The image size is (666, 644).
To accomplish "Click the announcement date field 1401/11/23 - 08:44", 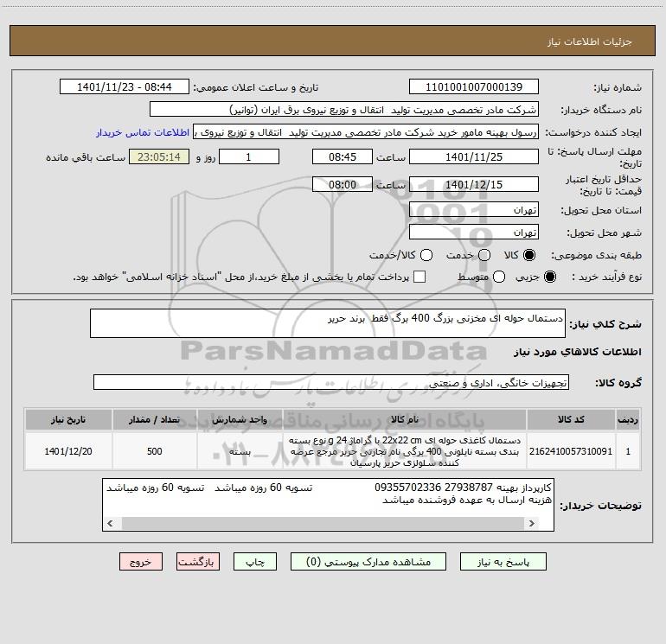I will coord(124,87).
